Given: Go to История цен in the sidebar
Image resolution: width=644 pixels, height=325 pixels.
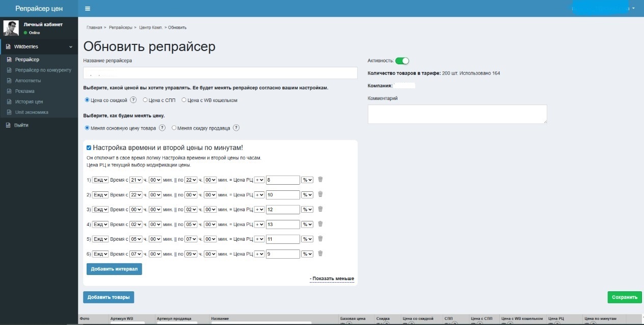Looking at the screenshot, I should click(x=29, y=102).
